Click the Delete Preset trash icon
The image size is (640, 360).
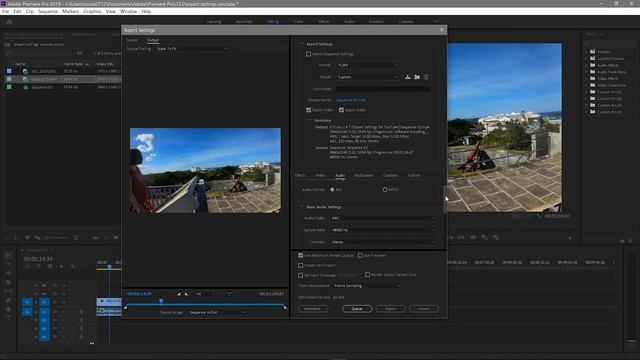[x=426, y=77]
